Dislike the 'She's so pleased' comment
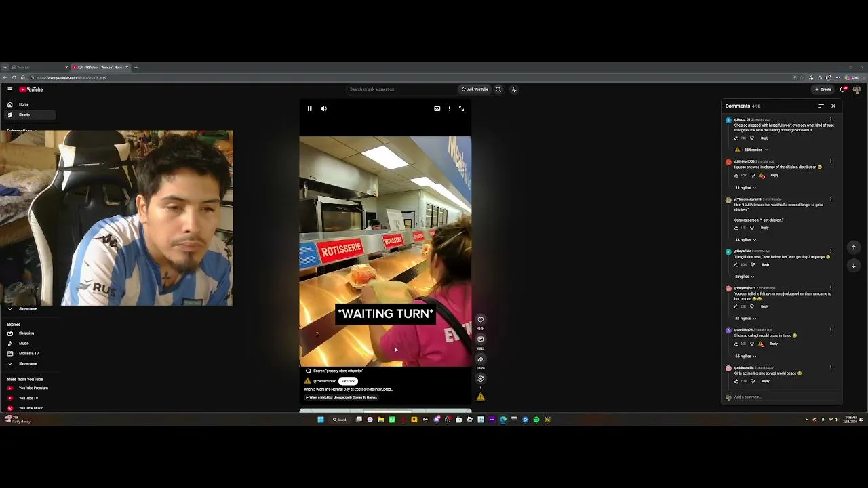 [x=751, y=138]
